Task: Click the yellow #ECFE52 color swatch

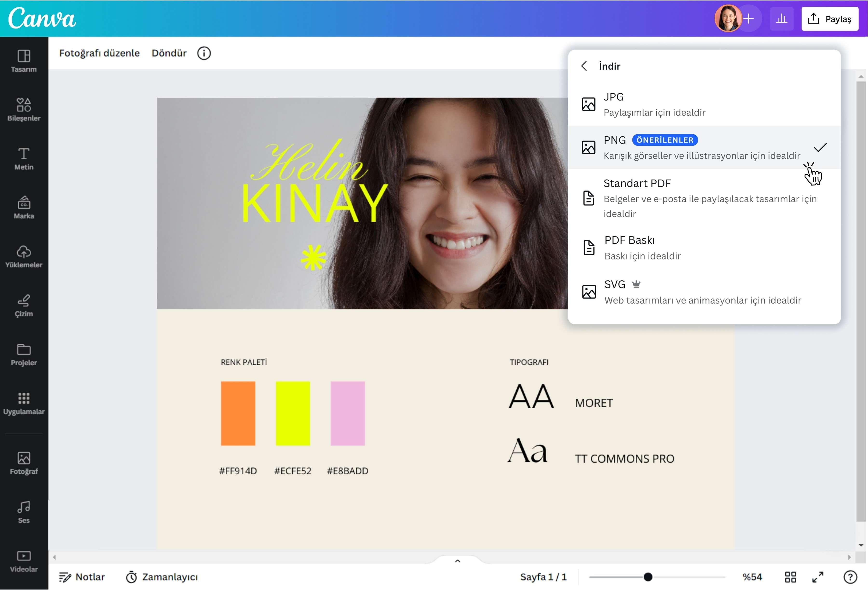Action: 293,413
